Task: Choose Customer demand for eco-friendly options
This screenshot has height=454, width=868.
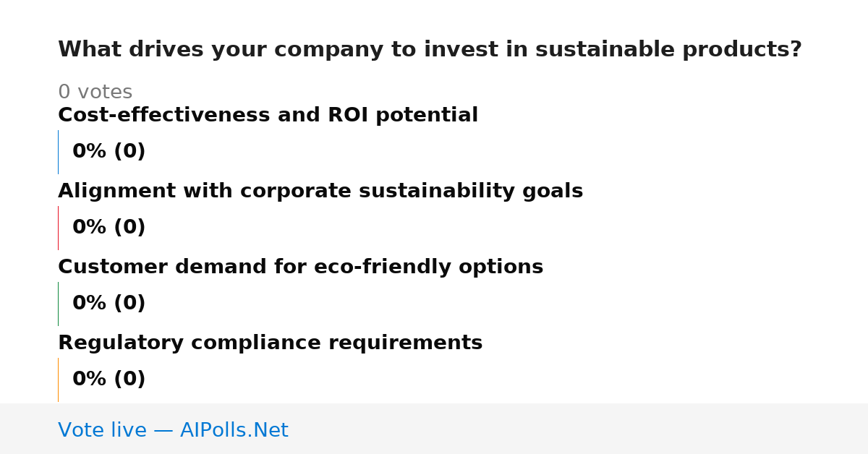Action: coord(300,267)
